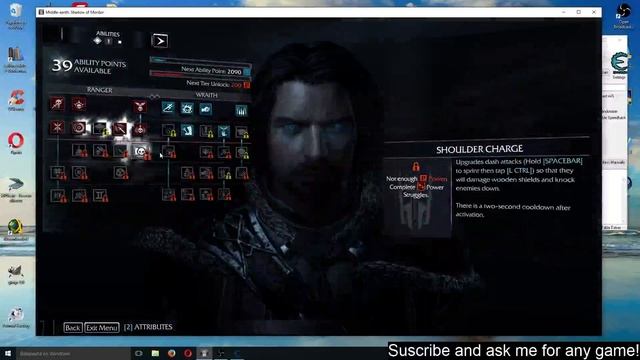Viewport: 640px width, 360px height.
Task: Open Firefox from the taskbar
Action: coord(171,353)
